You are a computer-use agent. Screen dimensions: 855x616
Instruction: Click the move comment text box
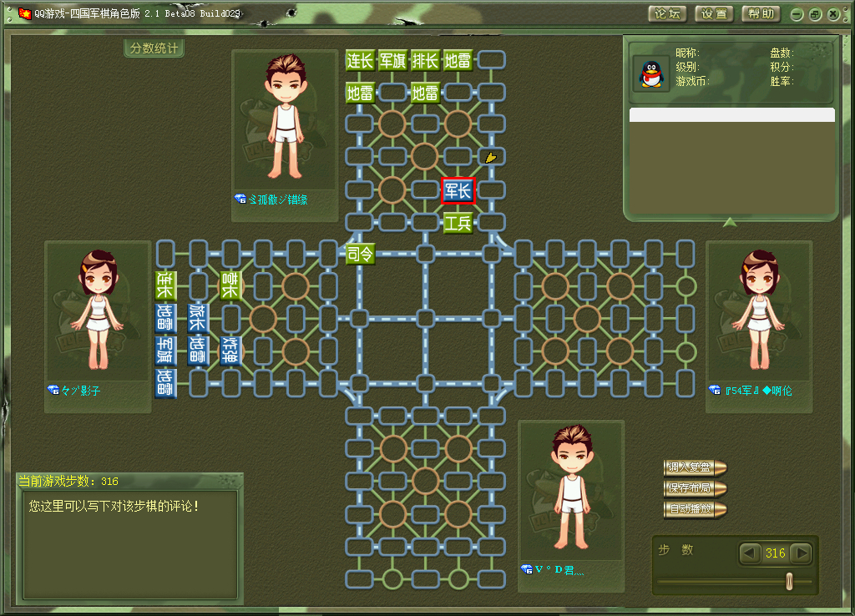130,545
